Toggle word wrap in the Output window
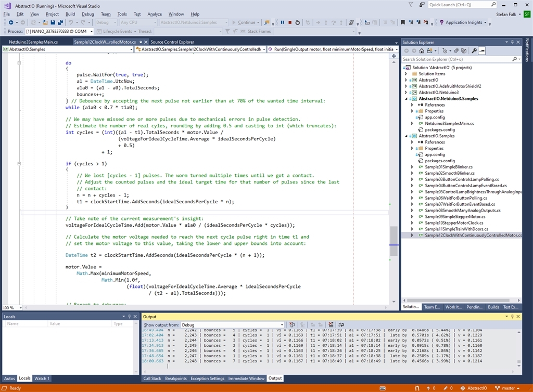Viewport: 533px width, 392px height. tap(341, 325)
